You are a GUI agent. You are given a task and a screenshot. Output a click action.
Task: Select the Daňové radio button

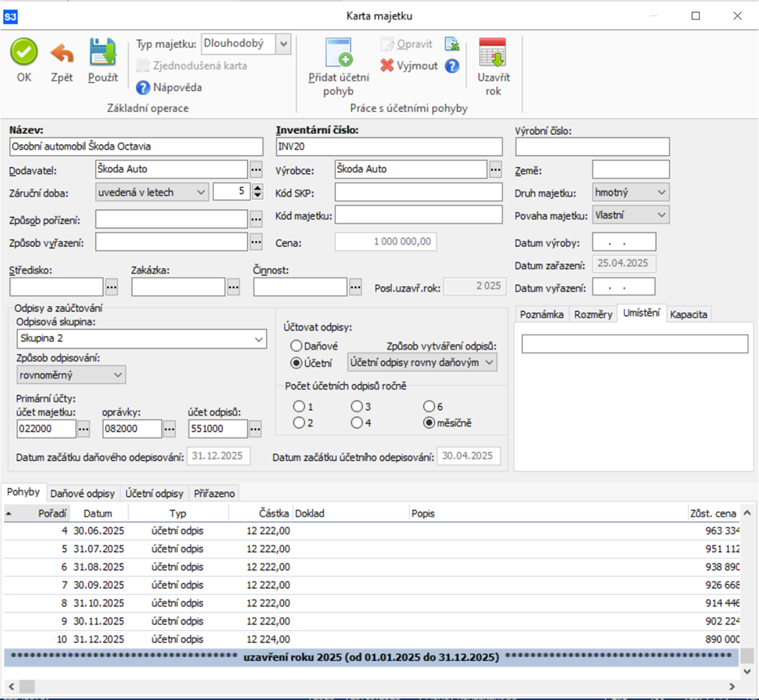coord(296,346)
